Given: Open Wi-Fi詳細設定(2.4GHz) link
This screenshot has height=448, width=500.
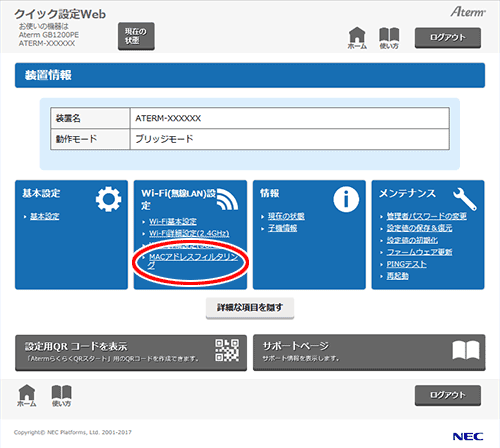Looking at the screenshot, I should tap(189, 233).
